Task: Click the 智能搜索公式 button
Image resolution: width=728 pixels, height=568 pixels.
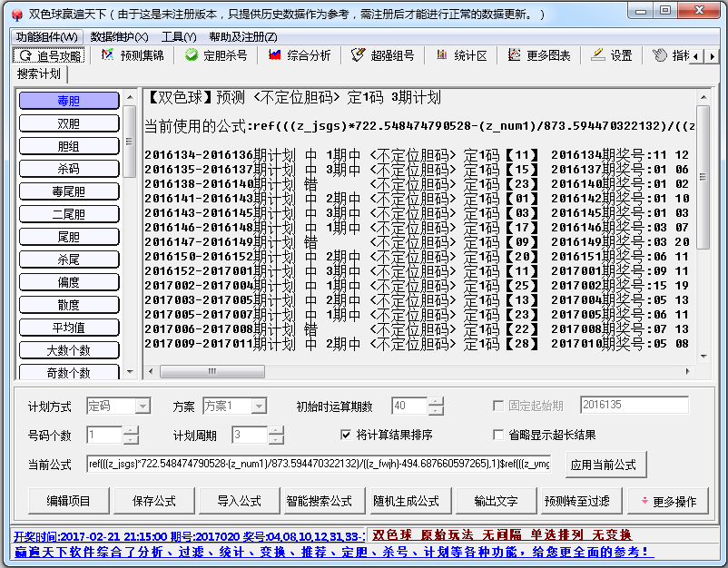Action: 325,501
